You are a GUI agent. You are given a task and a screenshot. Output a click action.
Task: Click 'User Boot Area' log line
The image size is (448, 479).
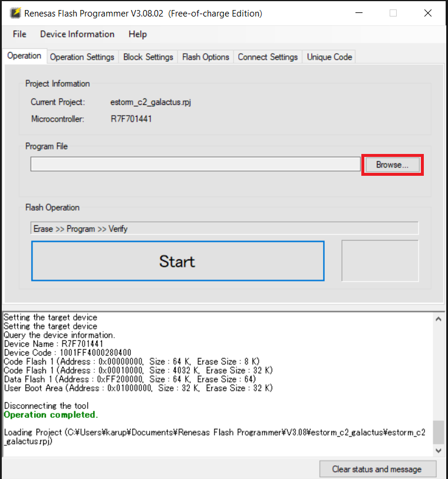pyautogui.click(x=139, y=388)
